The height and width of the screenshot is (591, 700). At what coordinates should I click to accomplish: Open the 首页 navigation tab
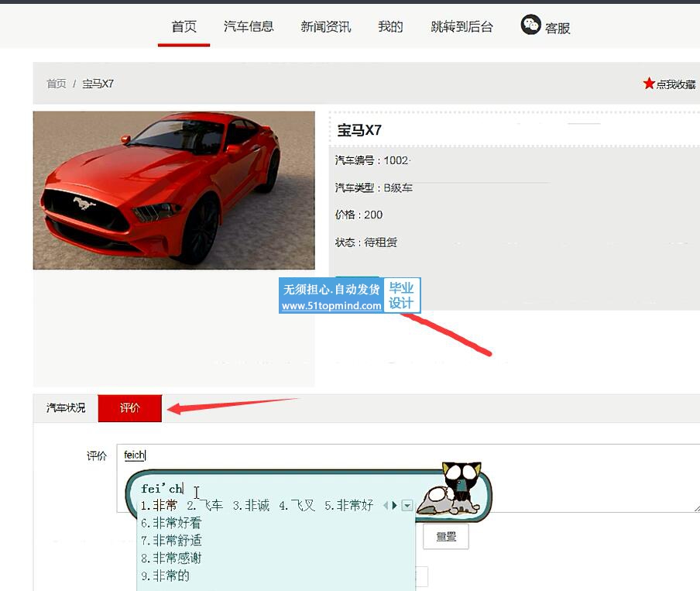point(184,27)
